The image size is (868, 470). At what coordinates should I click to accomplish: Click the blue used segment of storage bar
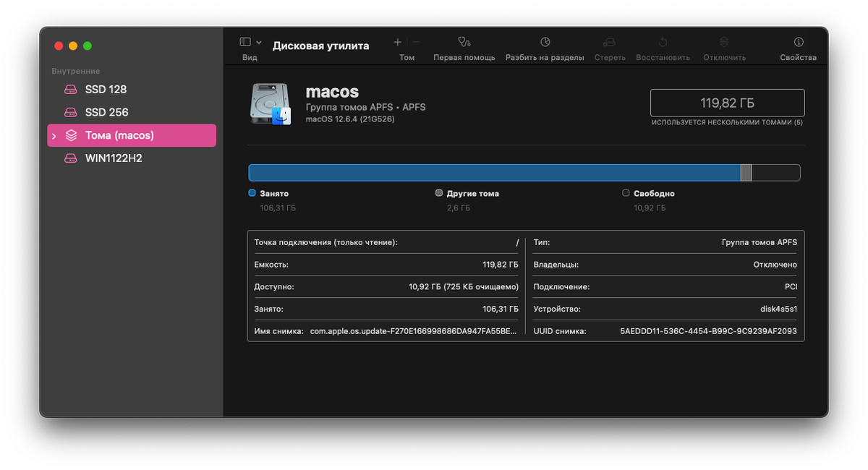495,172
